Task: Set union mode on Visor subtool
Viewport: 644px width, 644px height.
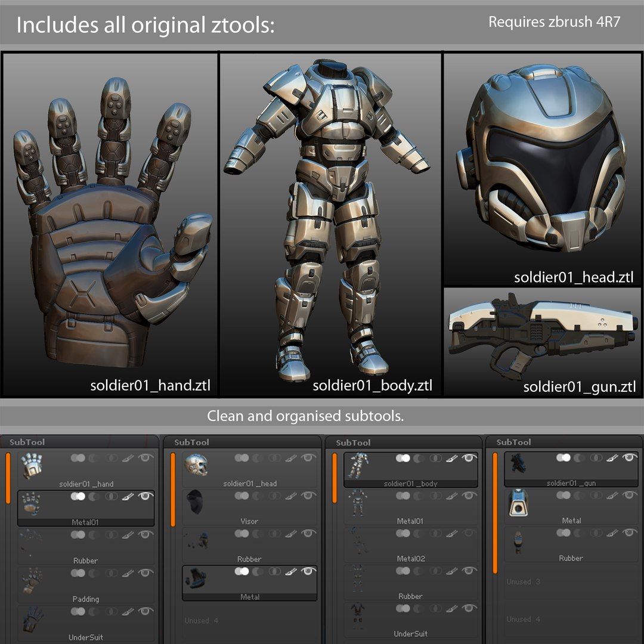Action: coord(241,496)
